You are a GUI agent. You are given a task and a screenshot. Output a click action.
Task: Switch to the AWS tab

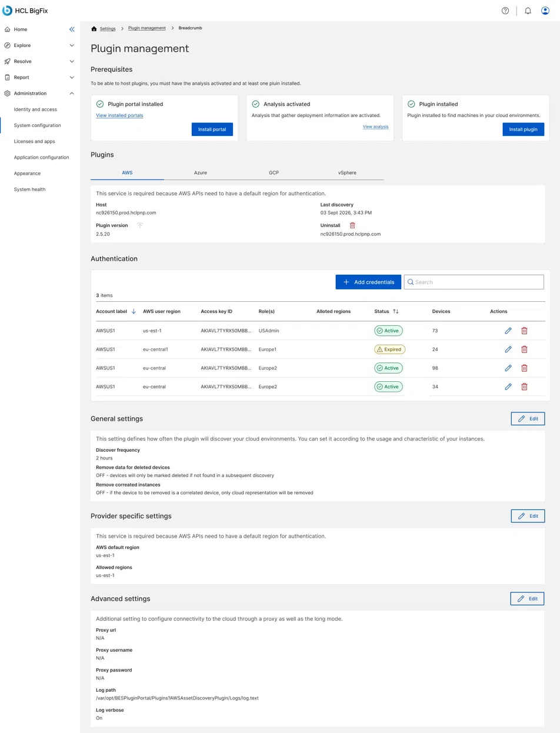coord(127,173)
